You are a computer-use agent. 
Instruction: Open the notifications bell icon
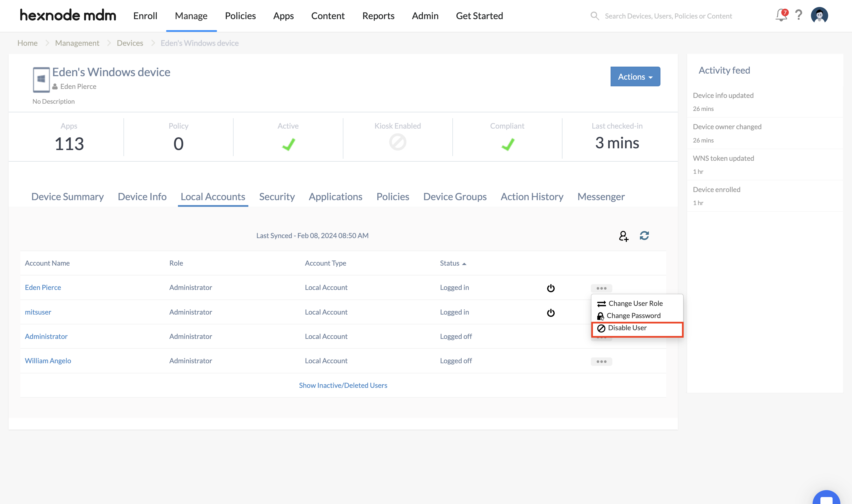pos(781,15)
